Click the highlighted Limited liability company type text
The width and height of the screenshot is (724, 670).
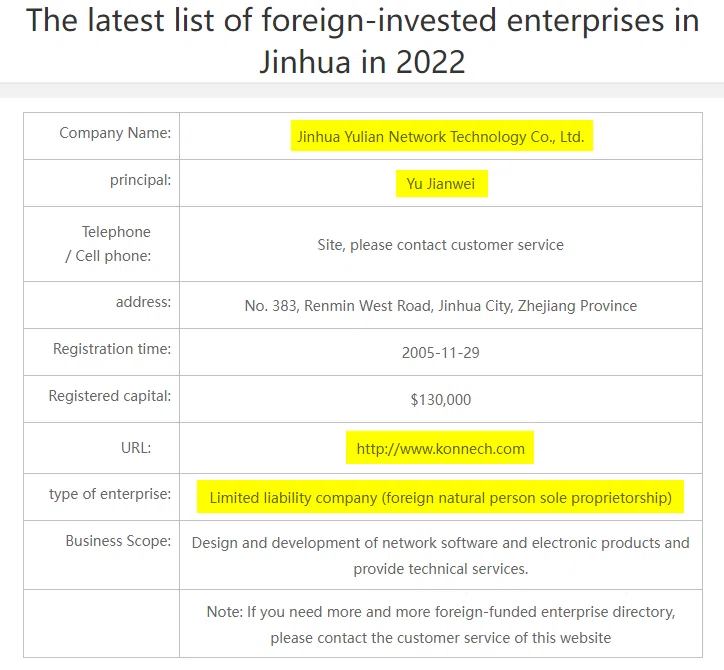pos(440,497)
